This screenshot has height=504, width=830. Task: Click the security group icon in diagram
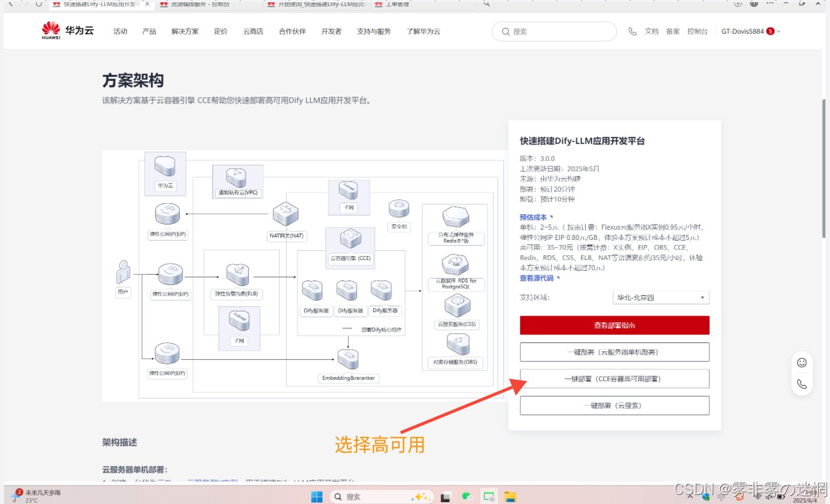(399, 208)
